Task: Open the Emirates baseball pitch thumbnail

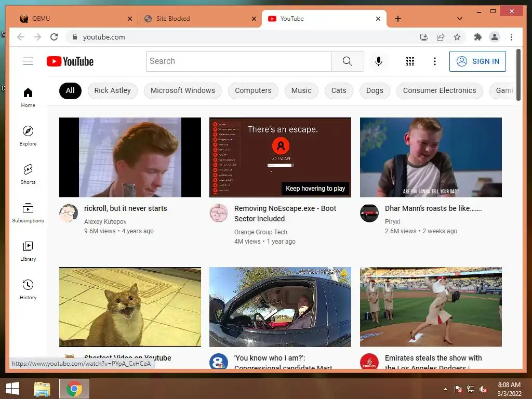Action: click(x=431, y=307)
